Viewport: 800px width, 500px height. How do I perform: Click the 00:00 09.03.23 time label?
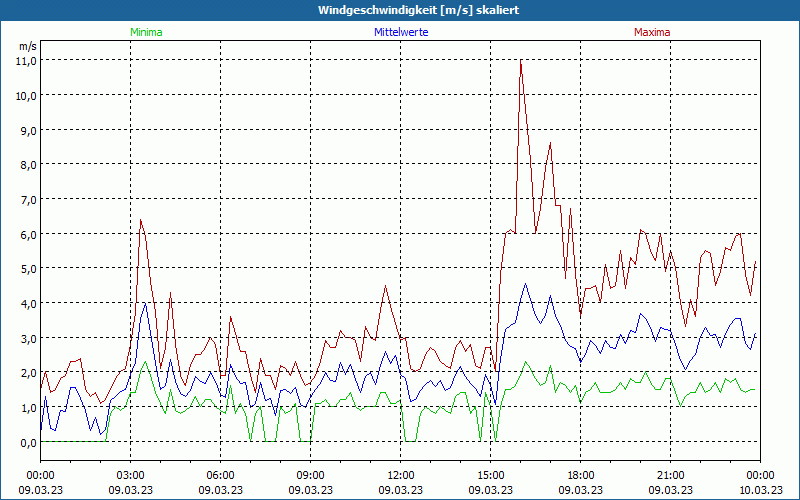(x=40, y=482)
